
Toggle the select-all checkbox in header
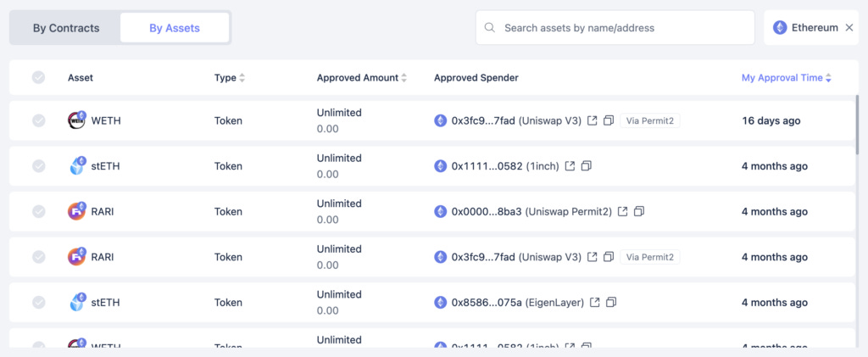pos(38,78)
